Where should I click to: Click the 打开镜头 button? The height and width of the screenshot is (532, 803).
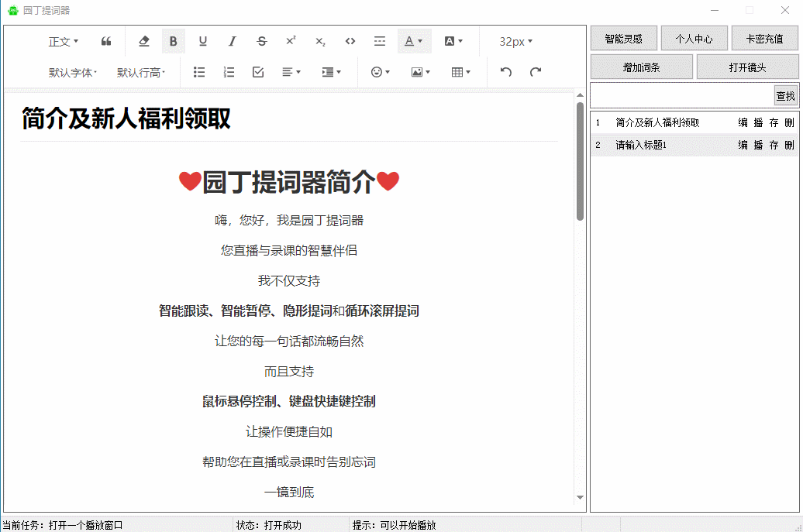point(747,67)
